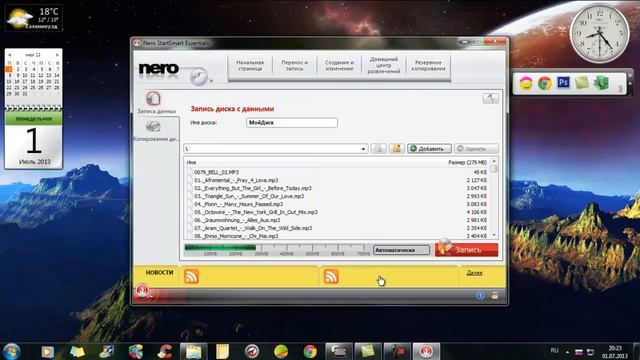
Task: Click the Имя column header
Action: [x=191, y=162]
